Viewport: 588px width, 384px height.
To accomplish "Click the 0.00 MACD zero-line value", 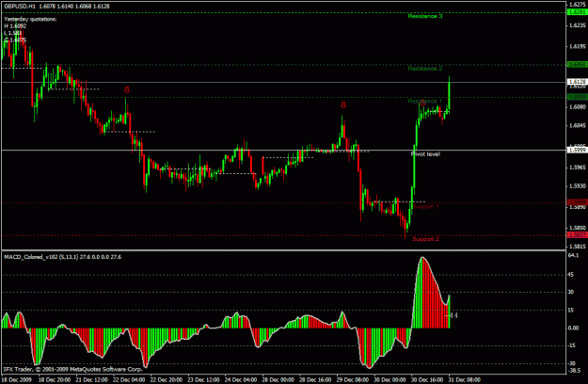I will [x=573, y=328].
